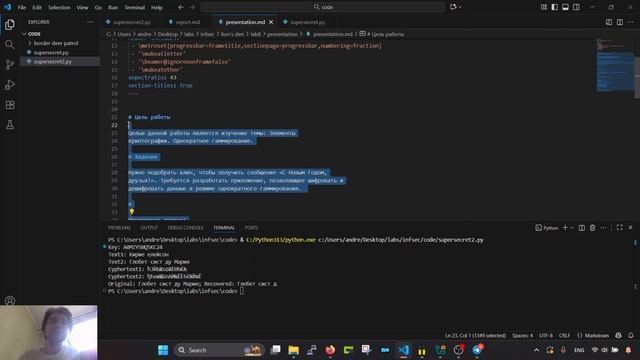Viewport: 640px width, 360px height.
Task: Open the File menu
Action: point(22,7)
